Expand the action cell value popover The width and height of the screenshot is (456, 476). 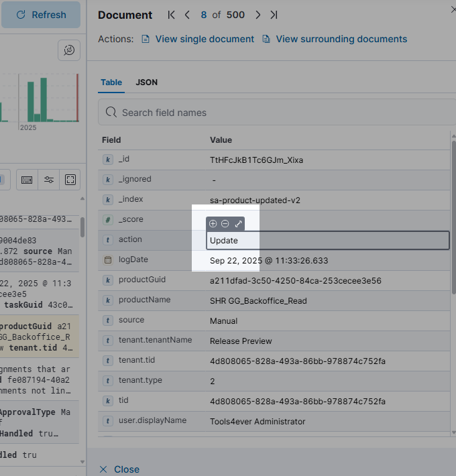pos(238,224)
